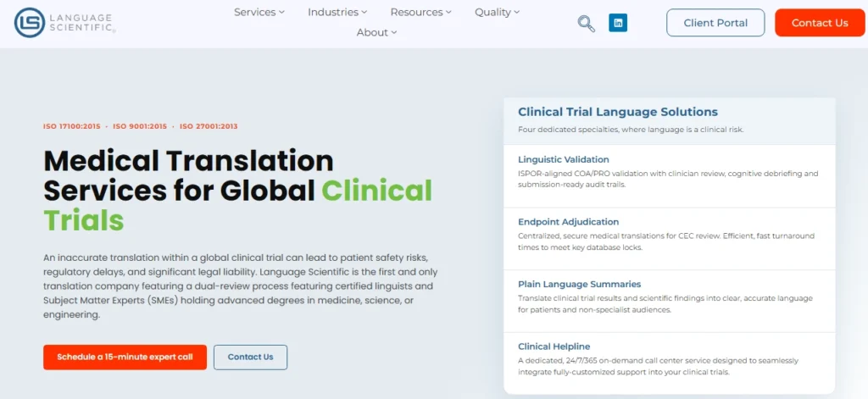Click the outlined Contact Us hero button
The image size is (868, 399).
tap(250, 357)
